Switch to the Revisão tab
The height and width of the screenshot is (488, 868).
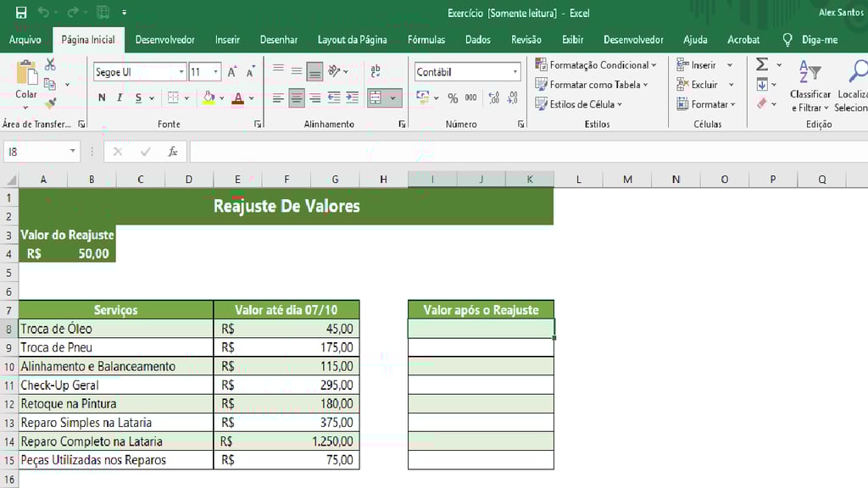[526, 40]
